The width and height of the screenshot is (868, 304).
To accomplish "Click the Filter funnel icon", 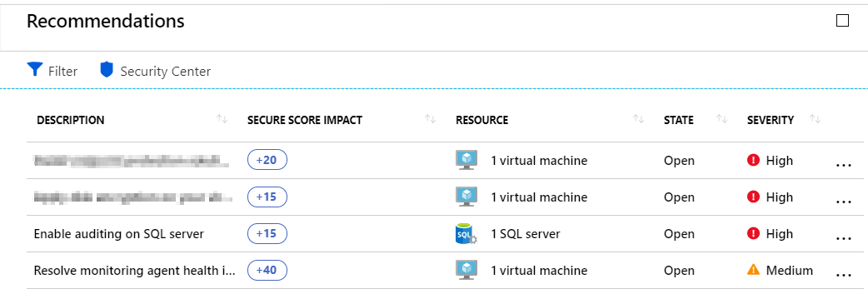I will tap(35, 70).
